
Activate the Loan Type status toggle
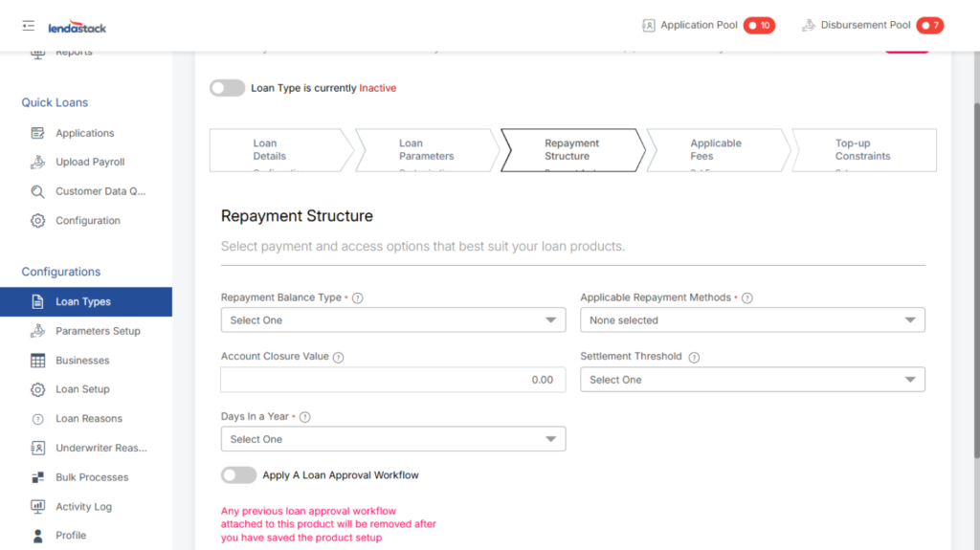(228, 88)
